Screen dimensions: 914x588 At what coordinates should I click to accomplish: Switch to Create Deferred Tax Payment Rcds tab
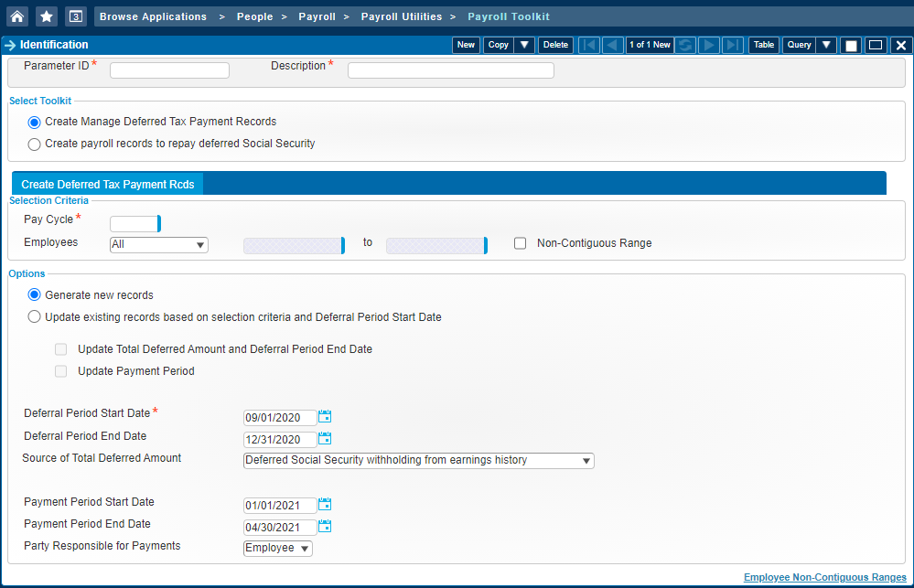point(108,184)
